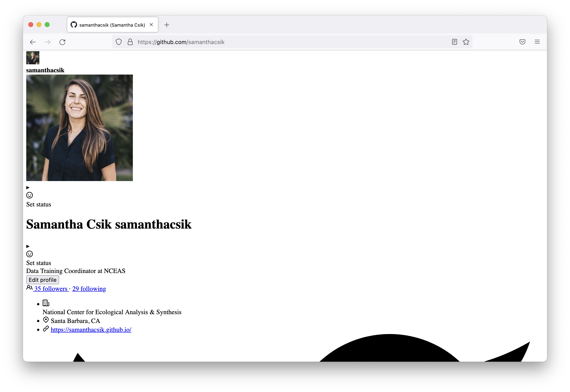Reload the page with refresh icon
Image resolution: width=570 pixels, height=392 pixels.
63,42
